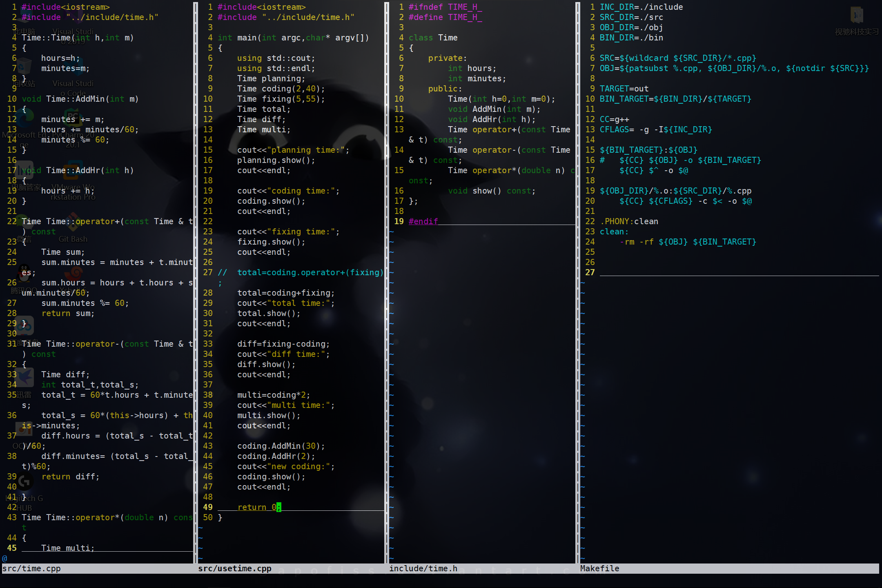The image size is (882, 588).
Task: Click the underlined #endif directive
Action: pos(423,221)
